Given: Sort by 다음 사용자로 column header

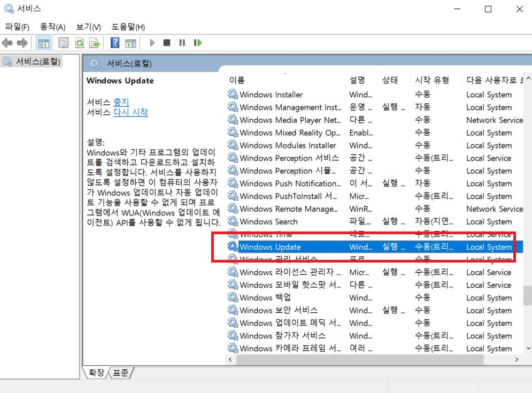Looking at the screenshot, I should 493,80.
